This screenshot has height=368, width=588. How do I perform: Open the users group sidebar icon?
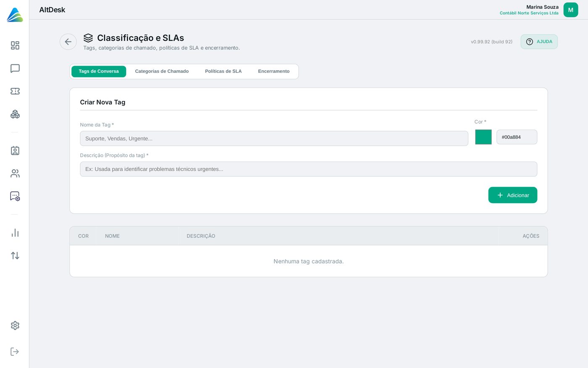tap(15, 173)
